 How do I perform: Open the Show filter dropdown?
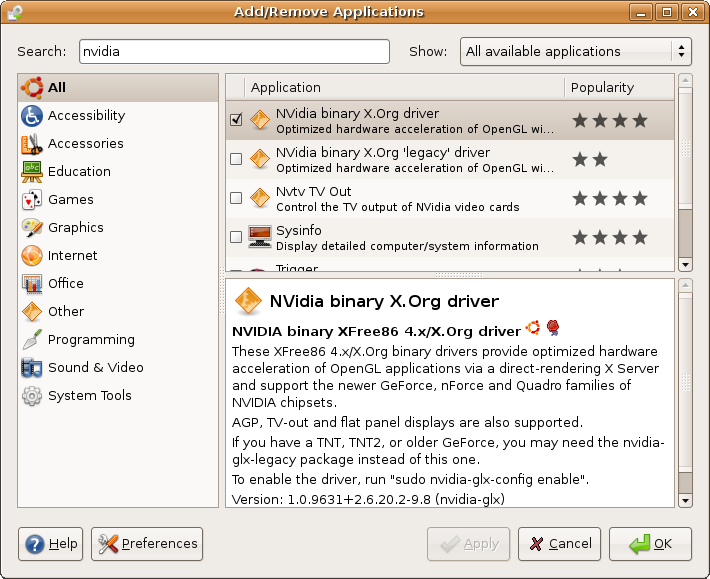(576, 52)
